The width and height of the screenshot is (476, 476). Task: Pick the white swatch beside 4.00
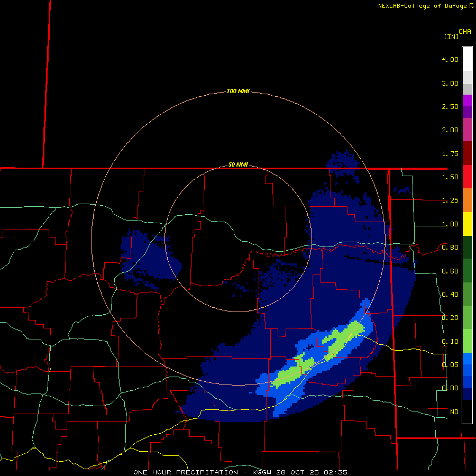click(x=467, y=59)
